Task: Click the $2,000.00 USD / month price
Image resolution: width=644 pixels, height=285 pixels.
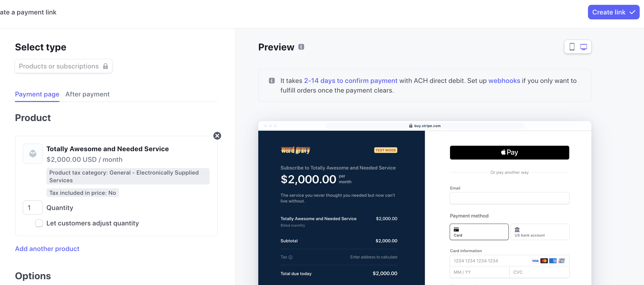Action: pyautogui.click(x=84, y=160)
